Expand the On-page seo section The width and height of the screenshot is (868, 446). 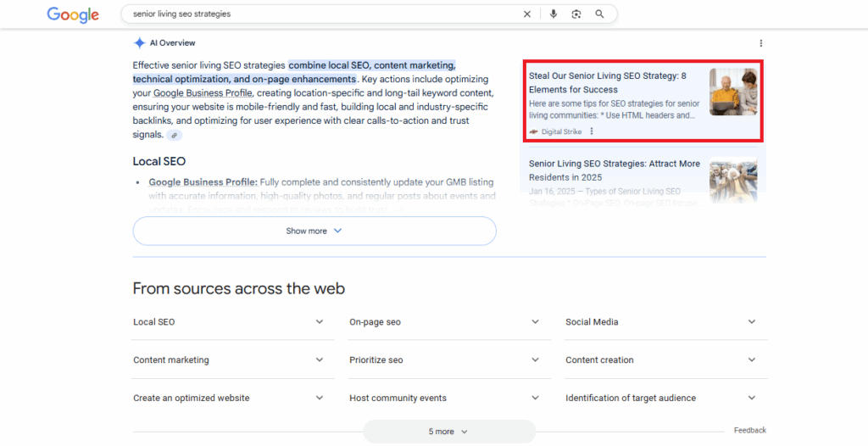(535, 322)
